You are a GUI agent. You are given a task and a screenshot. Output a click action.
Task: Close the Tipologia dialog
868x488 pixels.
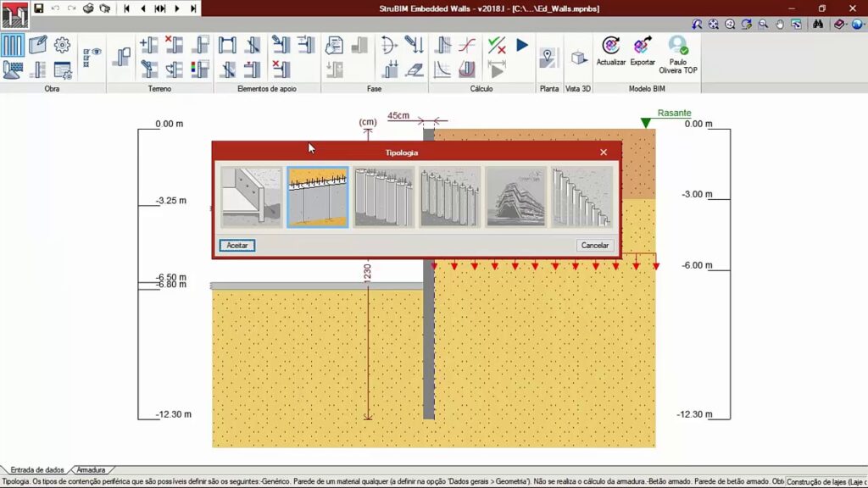[x=604, y=152]
